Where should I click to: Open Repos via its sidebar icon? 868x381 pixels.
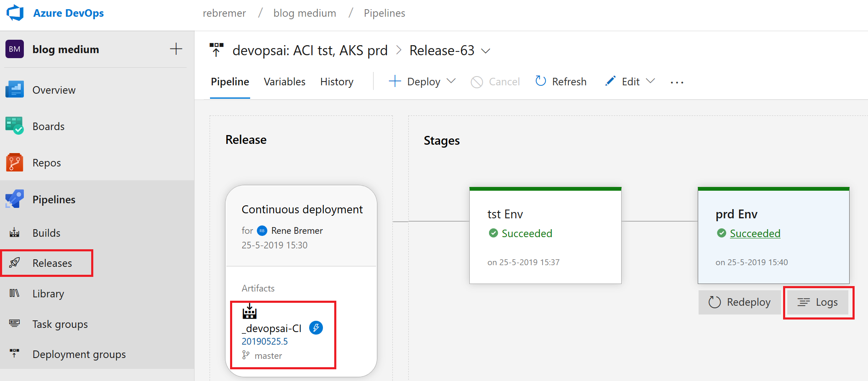15,162
